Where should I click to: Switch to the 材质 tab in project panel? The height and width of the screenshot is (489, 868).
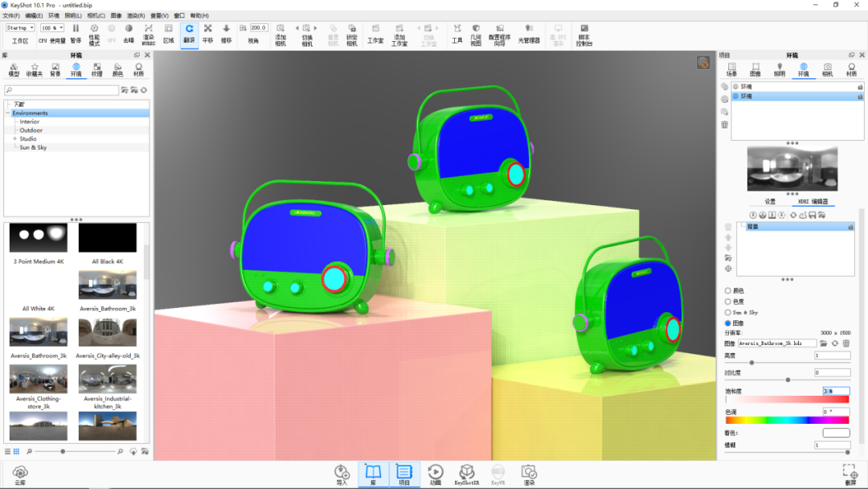pos(851,70)
